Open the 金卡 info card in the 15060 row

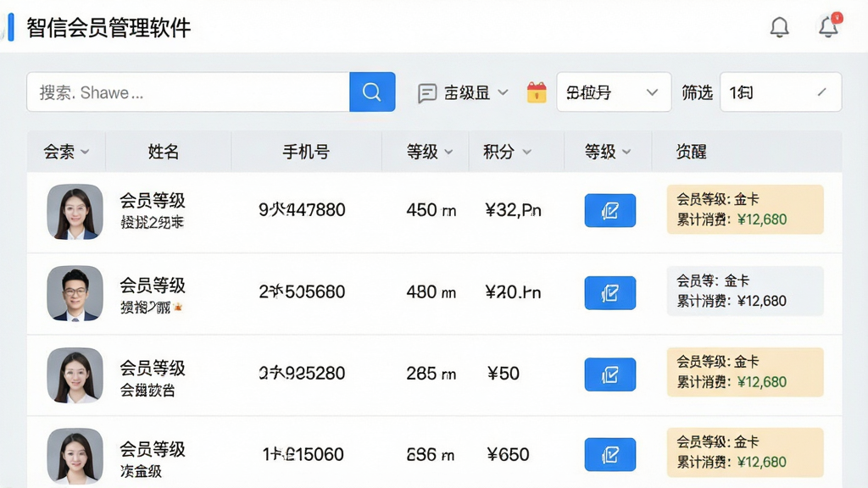tap(745, 452)
